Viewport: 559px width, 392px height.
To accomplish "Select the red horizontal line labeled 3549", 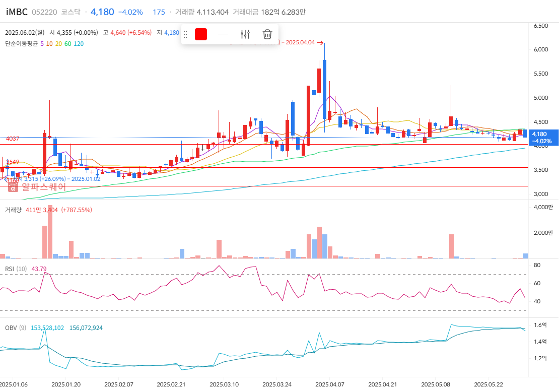I will [x=264, y=168].
